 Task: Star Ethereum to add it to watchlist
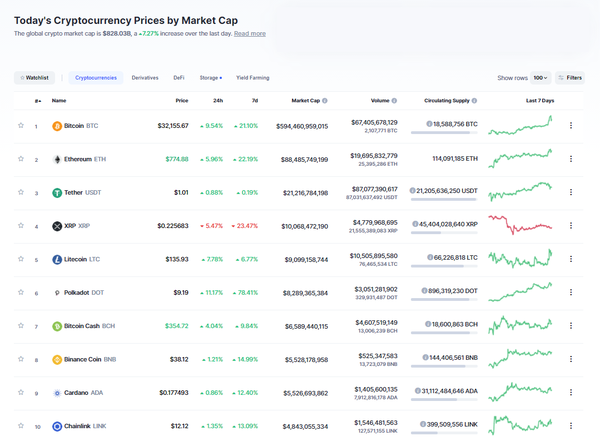tap(21, 158)
